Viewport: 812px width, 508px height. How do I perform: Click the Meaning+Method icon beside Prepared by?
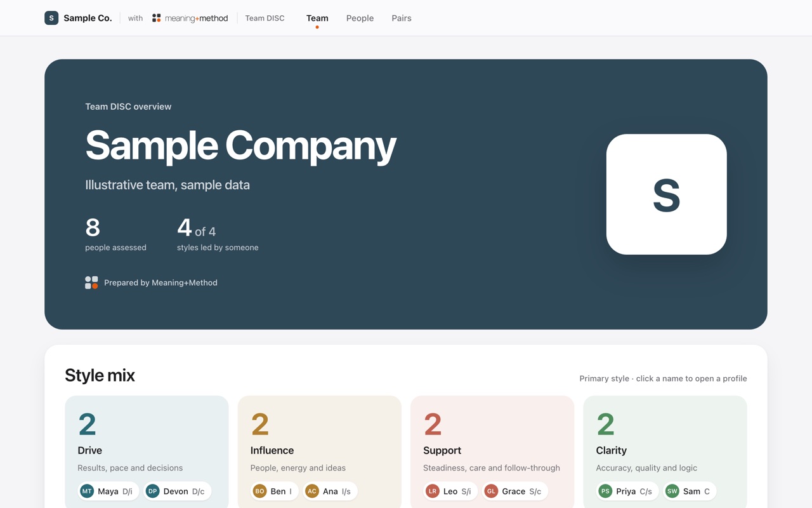tap(91, 283)
